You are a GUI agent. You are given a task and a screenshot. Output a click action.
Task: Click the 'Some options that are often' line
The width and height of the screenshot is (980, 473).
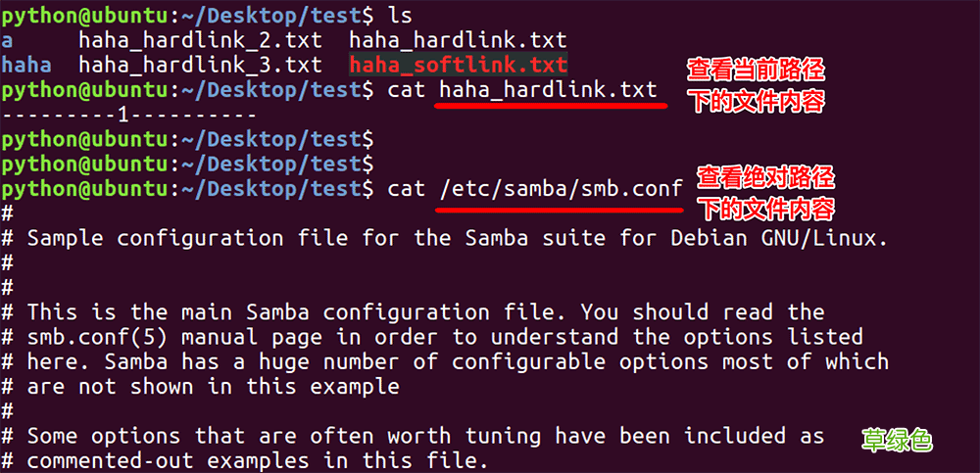click(x=425, y=436)
